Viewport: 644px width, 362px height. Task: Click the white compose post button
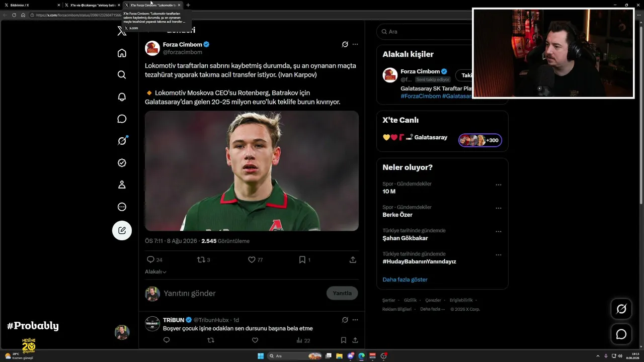tap(122, 230)
